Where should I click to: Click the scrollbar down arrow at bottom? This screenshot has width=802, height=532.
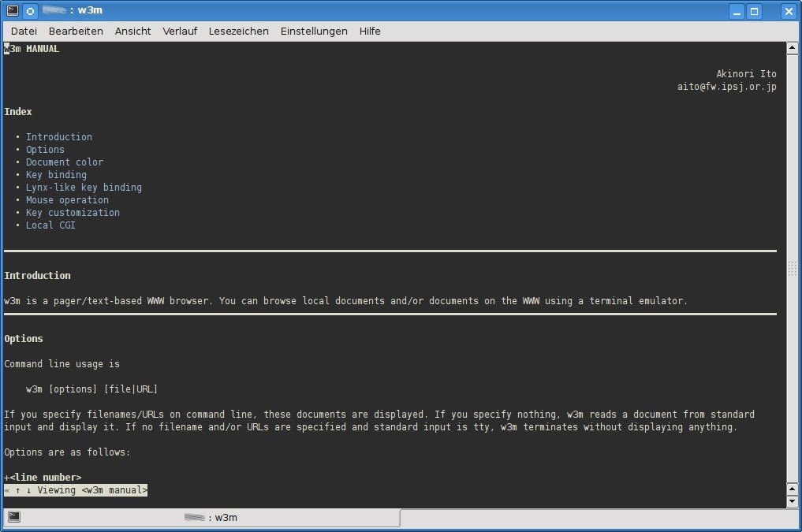[x=792, y=500]
